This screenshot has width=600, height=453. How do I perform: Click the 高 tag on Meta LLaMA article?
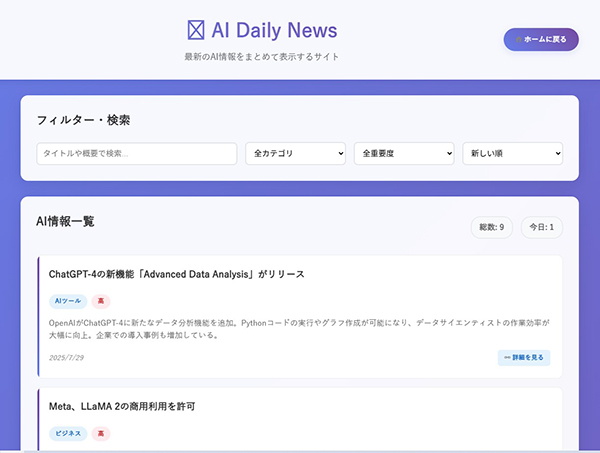[101, 433]
